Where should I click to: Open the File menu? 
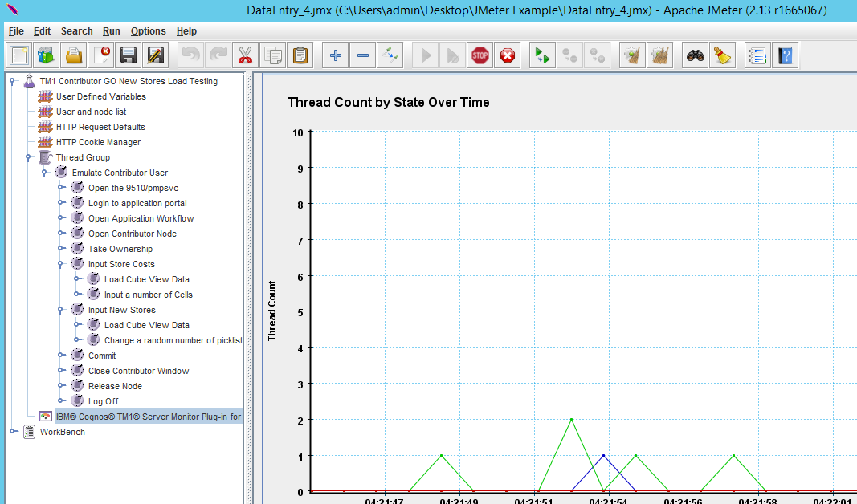(16, 31)
